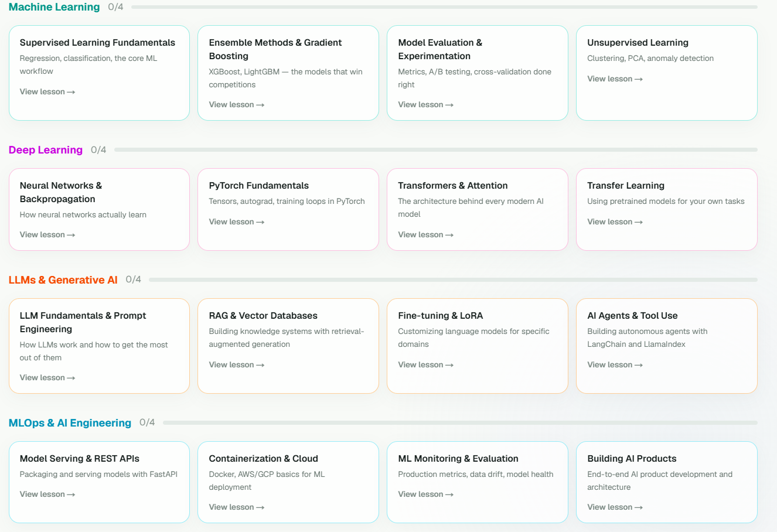Click the Deep Learning 0/4 counter
This screenshot has width=777, height=532.
(98, 150)
